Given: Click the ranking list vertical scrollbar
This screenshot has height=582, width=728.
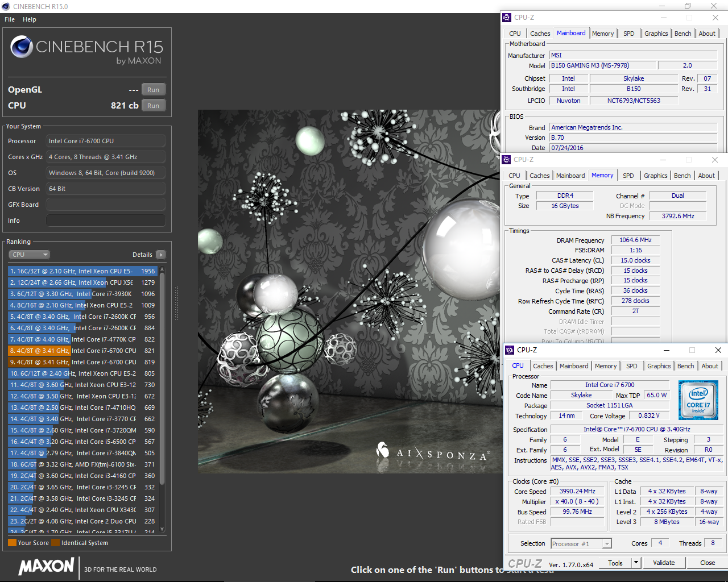Looking at the screenshot, I should (x=162, y=379).
